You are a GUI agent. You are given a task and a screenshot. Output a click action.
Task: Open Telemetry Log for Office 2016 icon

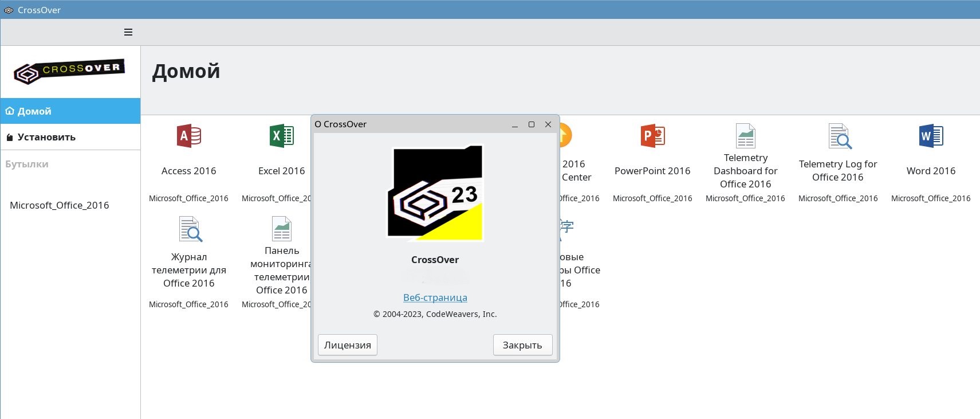tap(840, 136)
